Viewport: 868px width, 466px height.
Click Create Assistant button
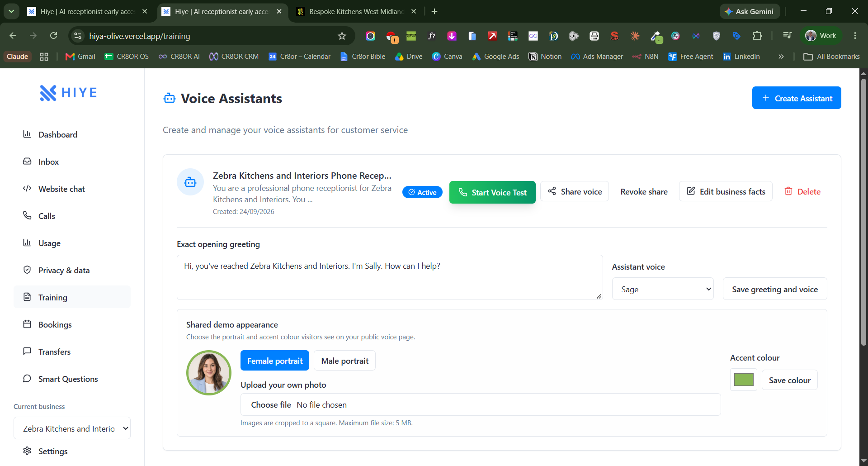click(797, 98)
